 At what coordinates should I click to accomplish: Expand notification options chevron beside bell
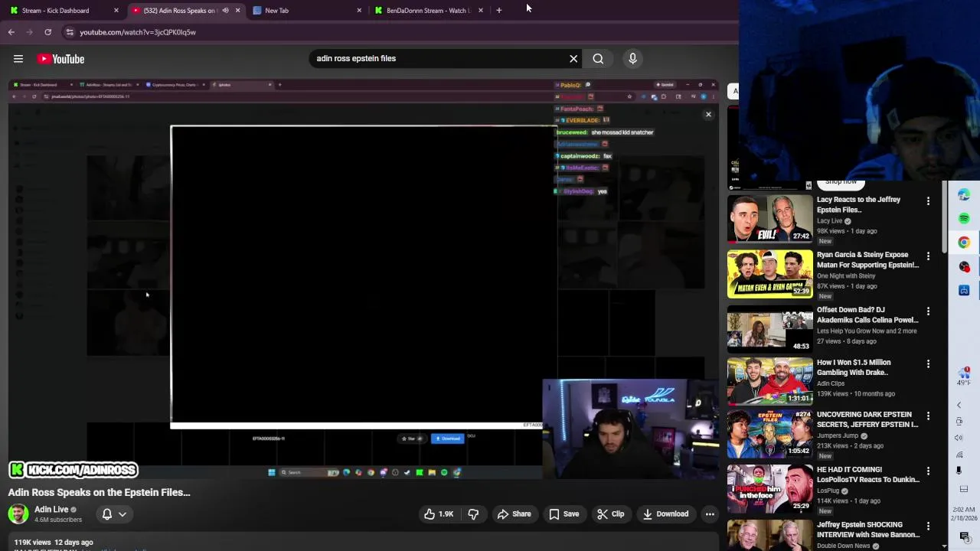pyautogui.click(x=122, y=514)
